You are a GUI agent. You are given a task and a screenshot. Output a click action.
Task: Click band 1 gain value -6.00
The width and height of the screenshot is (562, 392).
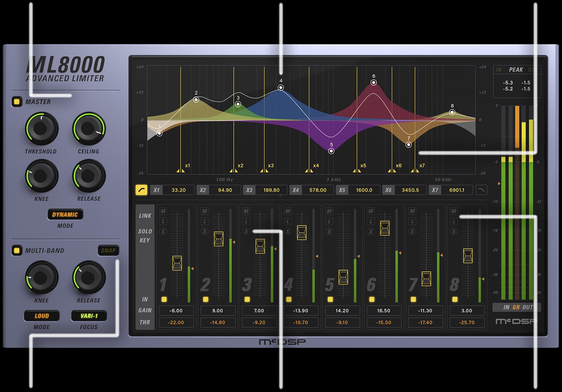(176, 311)
